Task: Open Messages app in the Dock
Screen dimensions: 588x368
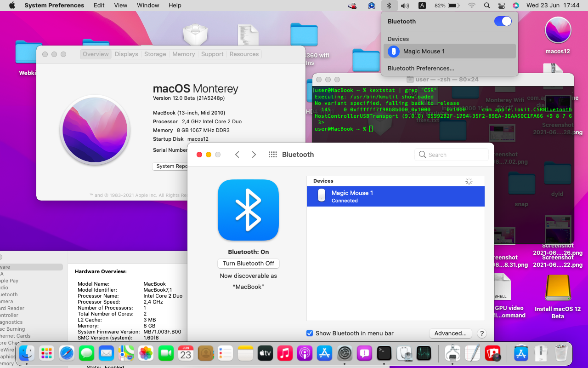Action: coord(86,353)
